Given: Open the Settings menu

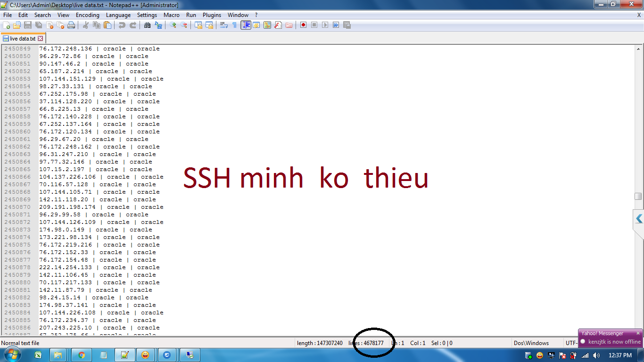Looking at the screenshot, I should [147, 15].
